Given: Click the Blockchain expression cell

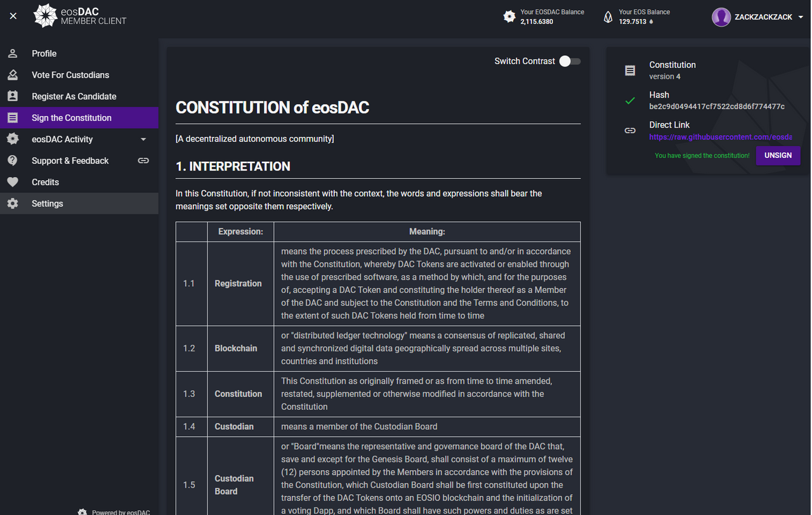Looking at the screenshot, I should (240, 348).
